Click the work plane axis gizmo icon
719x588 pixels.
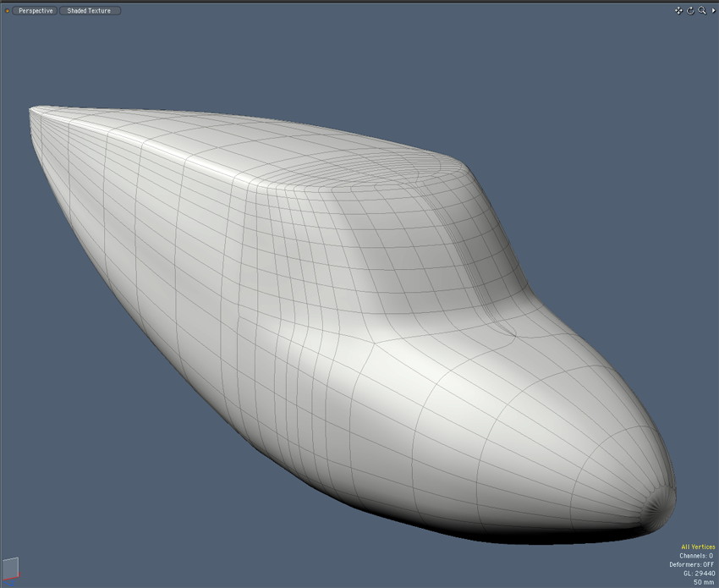tap(9, 569)
